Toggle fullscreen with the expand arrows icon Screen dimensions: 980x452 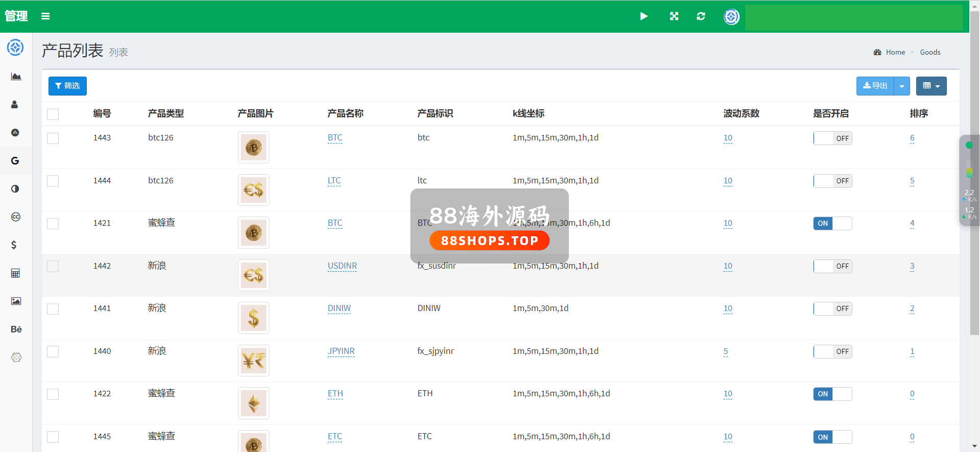(x=674, y=16)
